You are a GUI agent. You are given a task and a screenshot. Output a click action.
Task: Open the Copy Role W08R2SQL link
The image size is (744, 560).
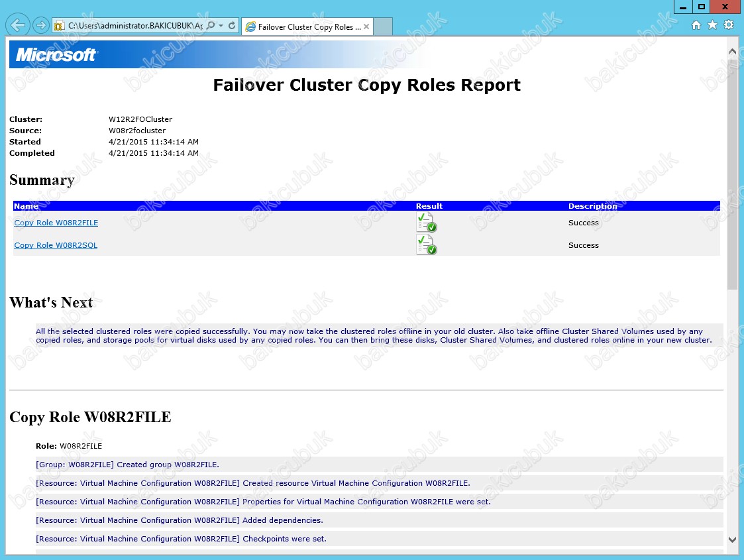click(56, 245)
